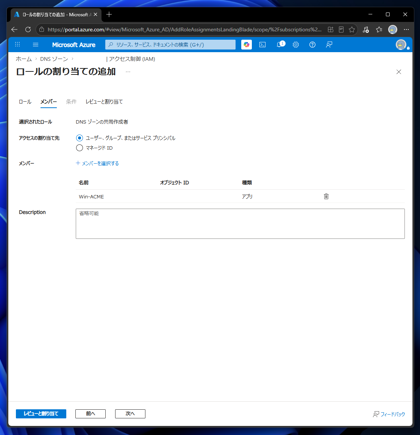Switch to the ロール tab
420x435 pixels.
[x=25, y=102]
